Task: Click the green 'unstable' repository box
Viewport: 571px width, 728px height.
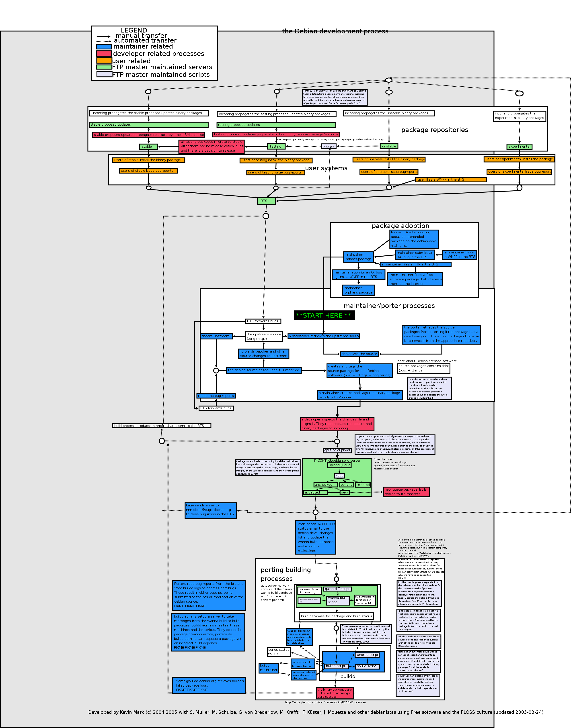Action: tap(389, 146)
